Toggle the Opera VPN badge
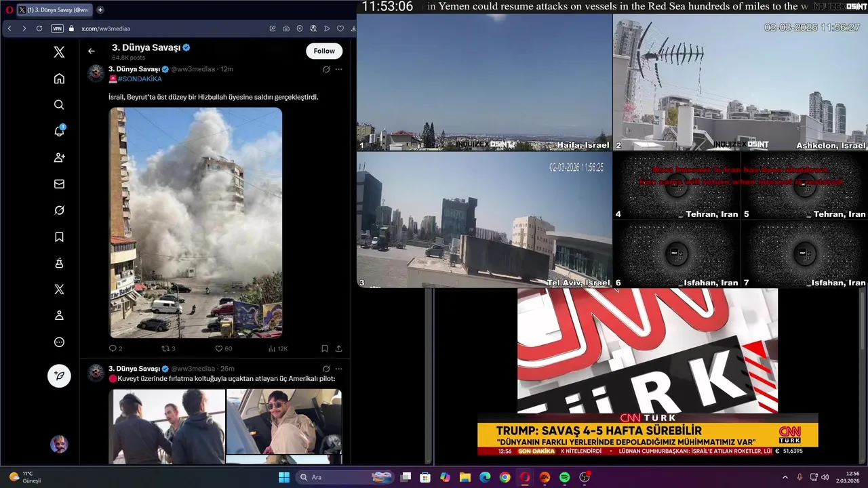Viewport: 868px width, 488px height. pyautogui.click(x=57, y=28)
